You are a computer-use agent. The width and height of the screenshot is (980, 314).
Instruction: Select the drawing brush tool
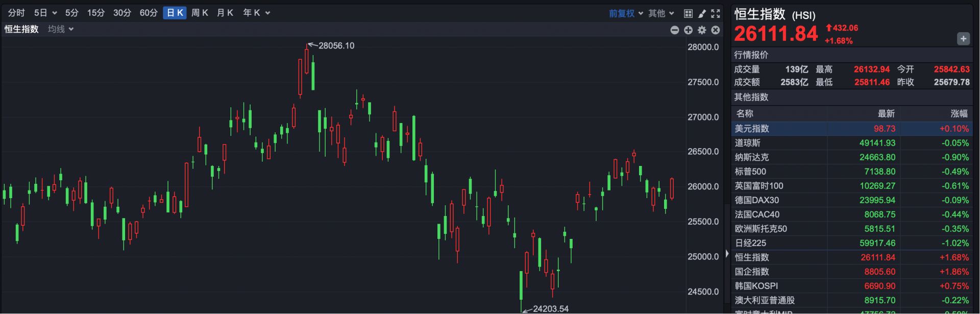[x=702, y=13]
